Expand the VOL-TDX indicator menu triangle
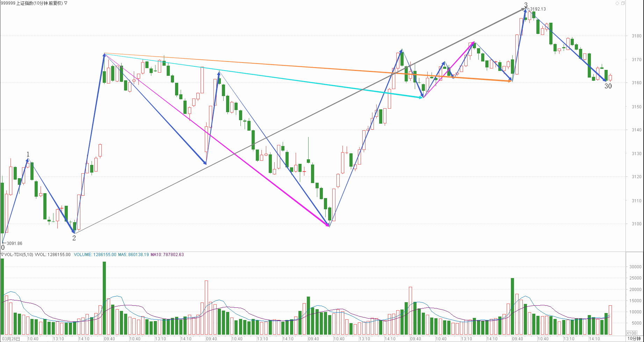Viewport: 644px width, 342px height. (x=2, y=255)
